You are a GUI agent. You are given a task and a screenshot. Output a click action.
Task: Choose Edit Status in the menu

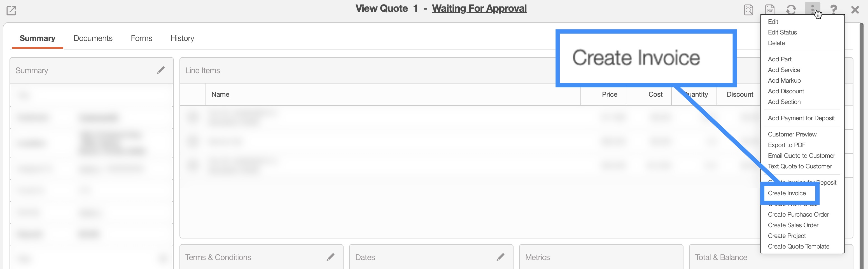782,32
